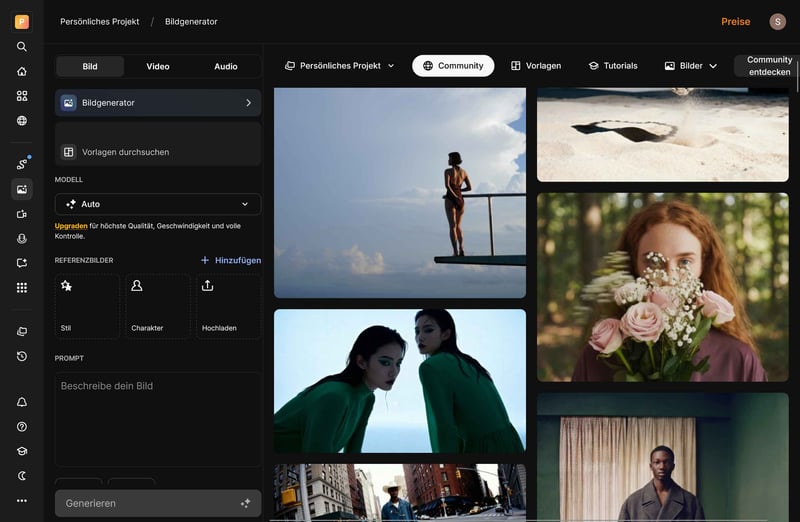Open the apps grid icon in sidebar
This screenshot has height=522, width=800.
tap(22, 288)
